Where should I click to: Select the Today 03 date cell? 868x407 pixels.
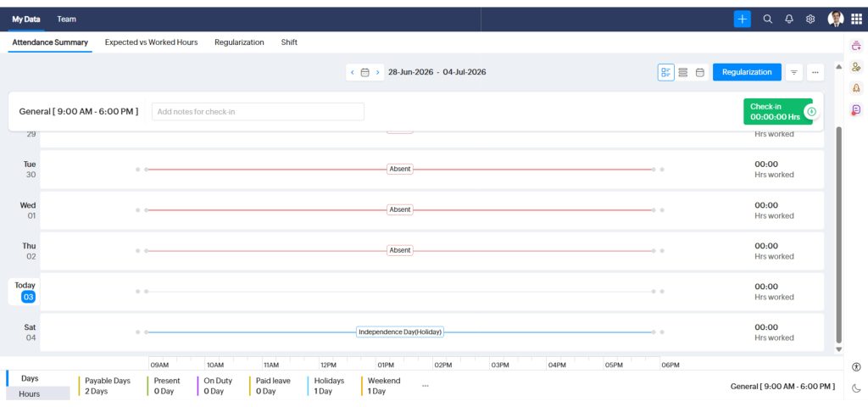coord(25,292)
